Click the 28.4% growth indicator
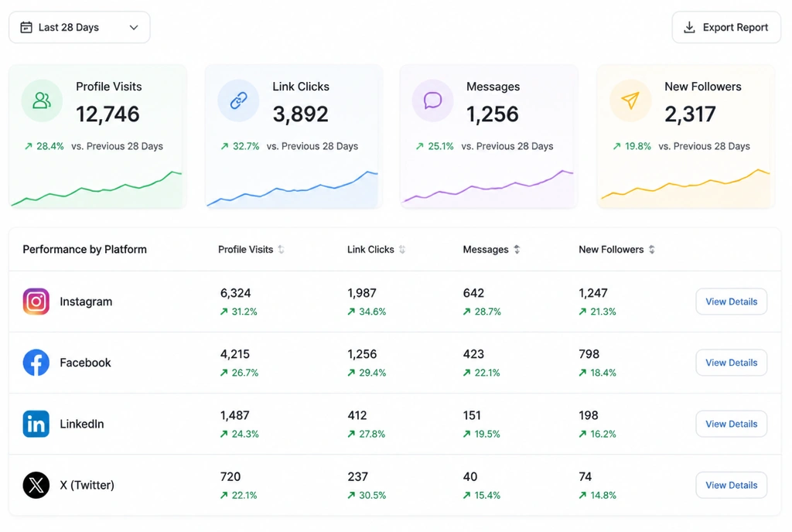This screenshot has width=792, height=532. click(44, 146)
